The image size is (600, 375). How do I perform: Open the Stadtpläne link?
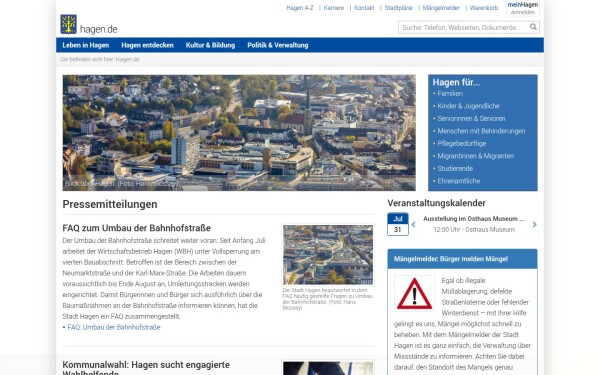[x=398, y=8]
